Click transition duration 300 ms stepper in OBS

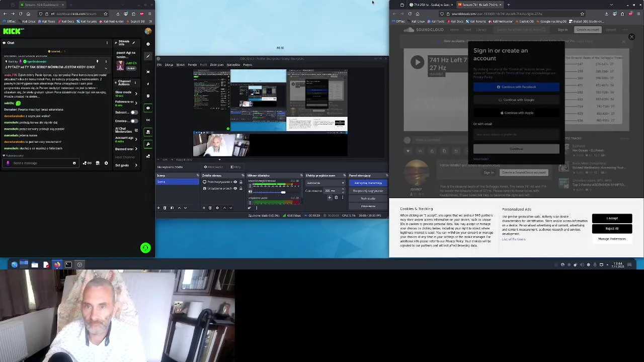(x=343, y=191)
